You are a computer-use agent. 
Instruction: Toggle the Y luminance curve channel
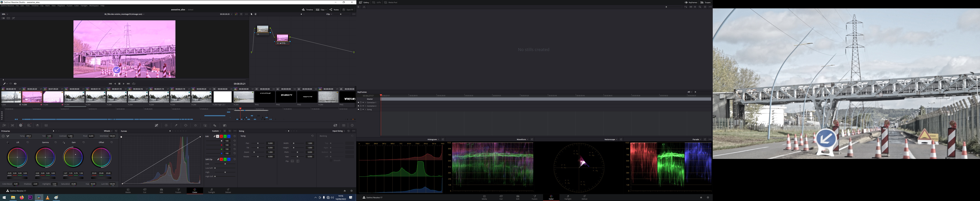click(218, 136)
